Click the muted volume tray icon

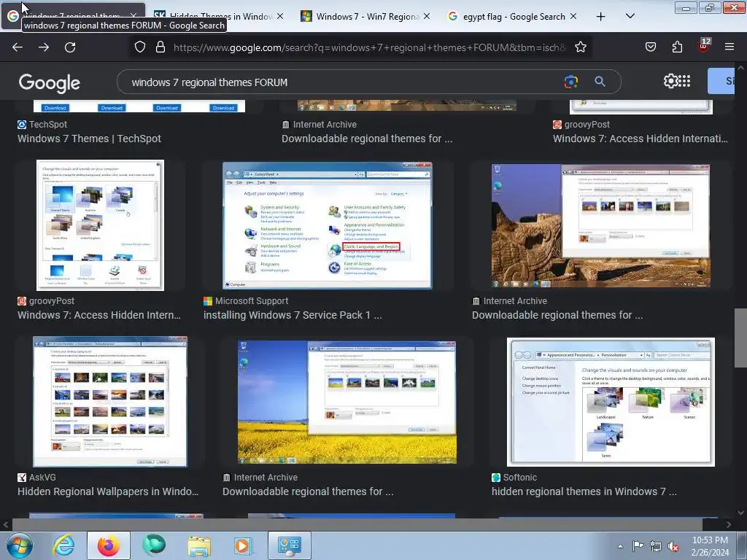pyautogui.click(x=673, y=547)
